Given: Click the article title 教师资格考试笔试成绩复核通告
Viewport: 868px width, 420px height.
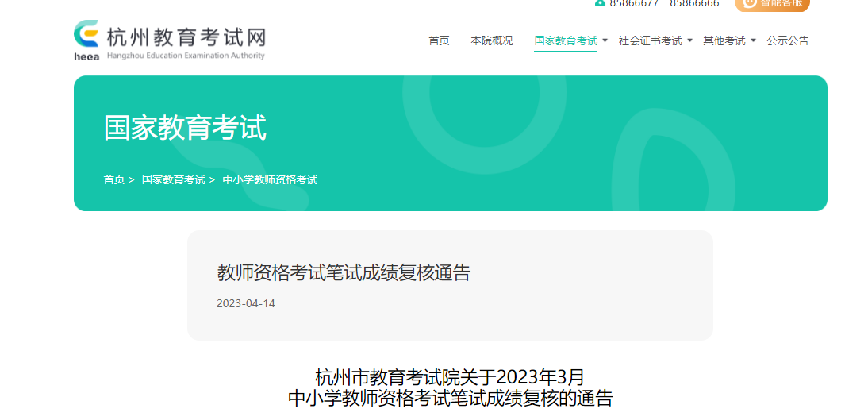Looking at the screenshot, I should (x=344, y=272).
